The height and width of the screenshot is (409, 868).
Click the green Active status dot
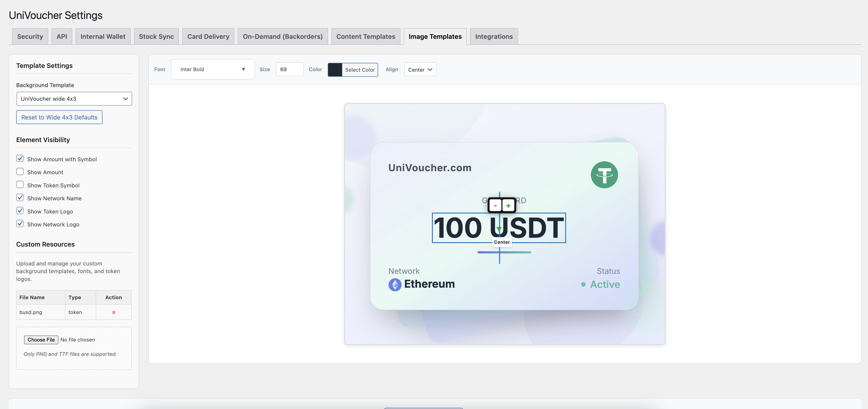(583, 285)
